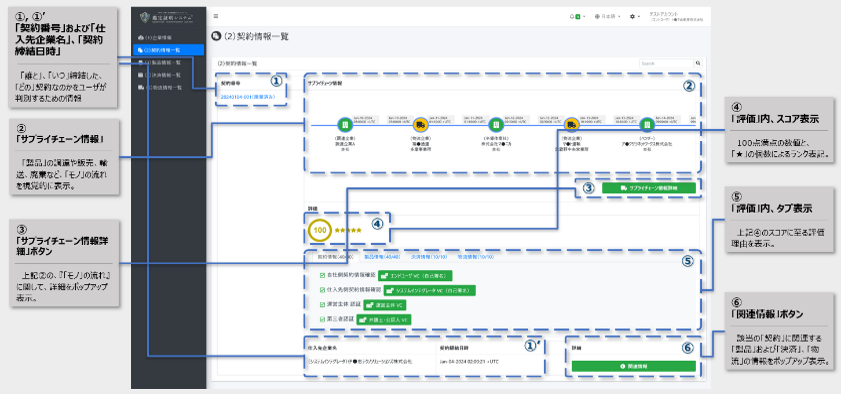Screen dimensions: 841x395
Task: Click the page title icon beside (2)契約情報一覧
Action: point(216,36)
